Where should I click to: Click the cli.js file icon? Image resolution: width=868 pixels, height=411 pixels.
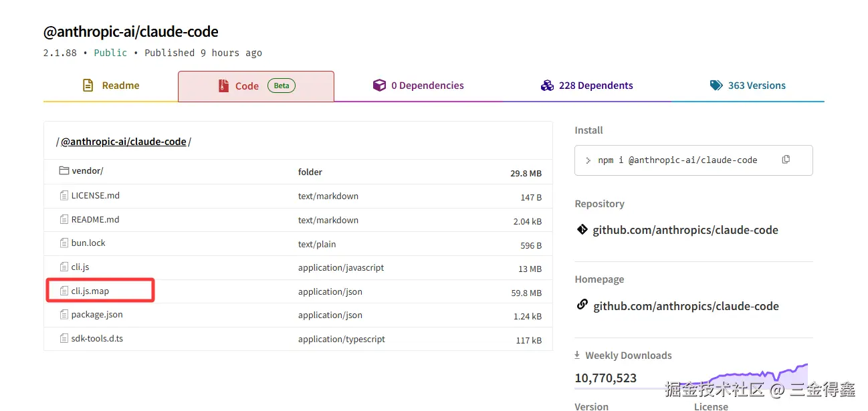coord(64,267)
